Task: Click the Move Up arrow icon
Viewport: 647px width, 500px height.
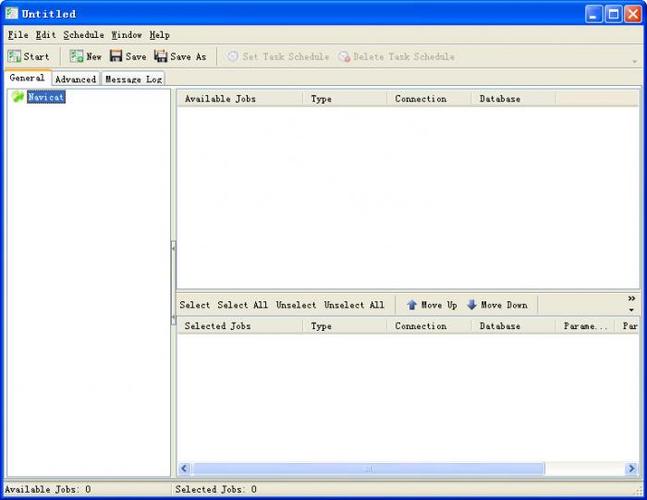Action: 412,305
